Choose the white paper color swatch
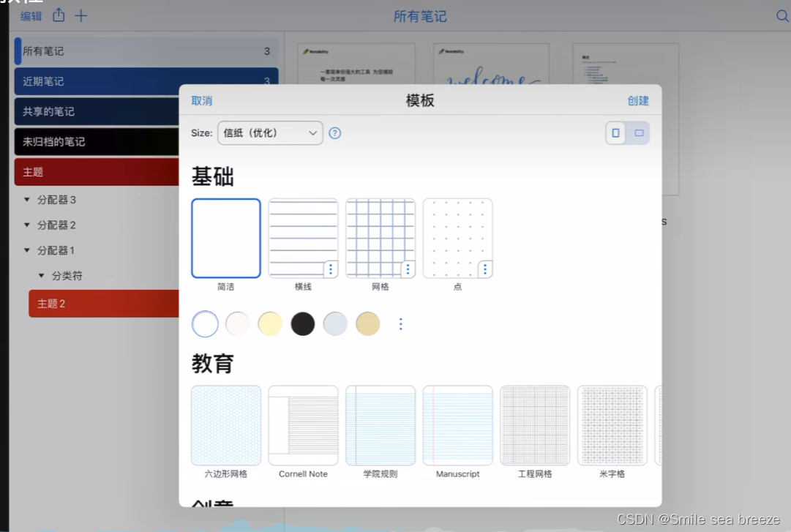 click(x=205, y=323)
